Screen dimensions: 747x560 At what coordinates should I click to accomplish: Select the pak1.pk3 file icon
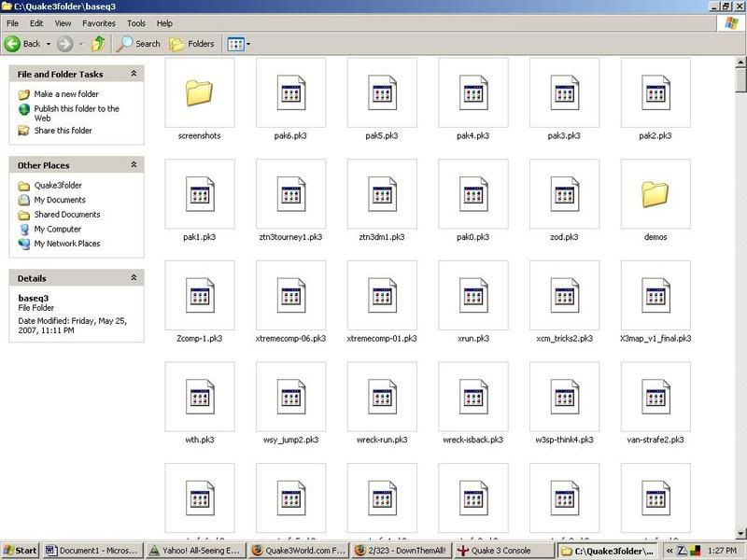[x=200, y=194]
